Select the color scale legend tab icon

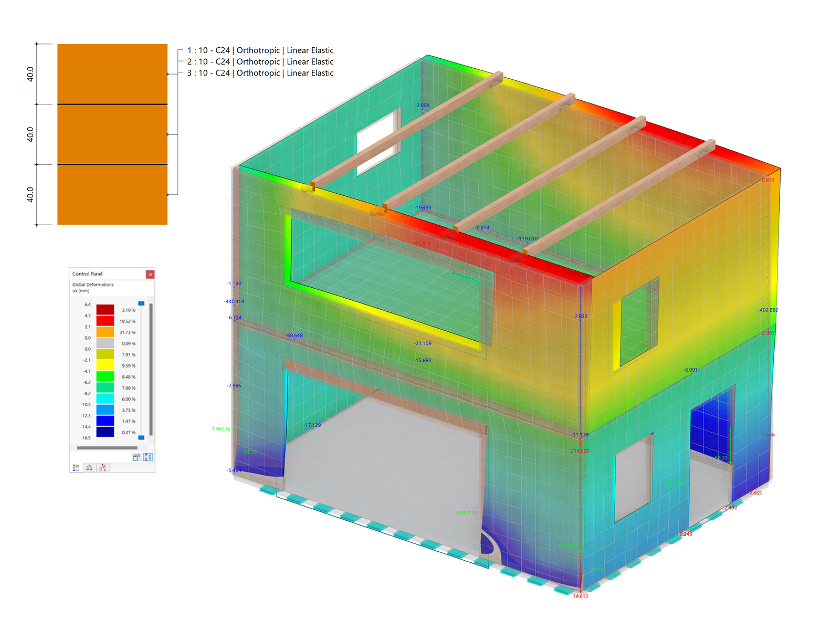coord(76,467)
